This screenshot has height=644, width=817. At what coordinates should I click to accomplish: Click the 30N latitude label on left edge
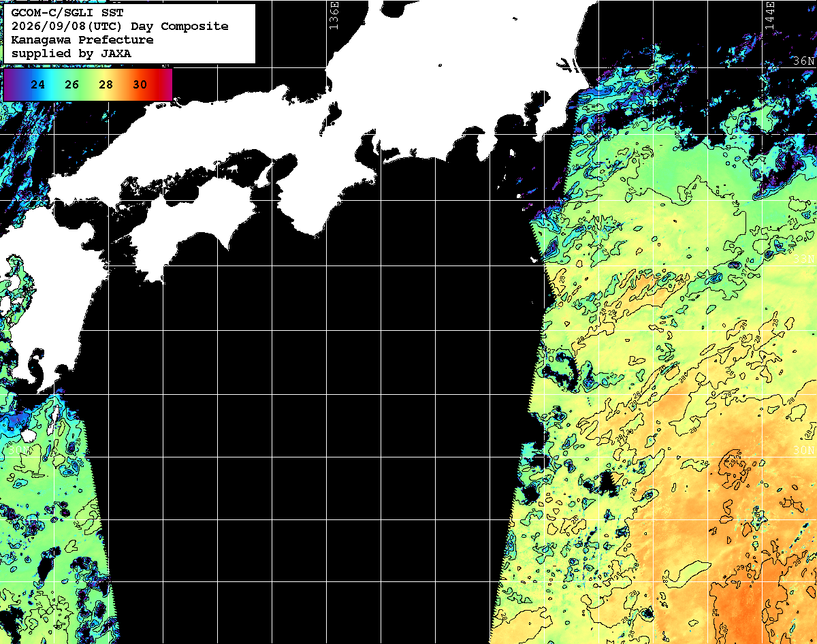point(18,450)
